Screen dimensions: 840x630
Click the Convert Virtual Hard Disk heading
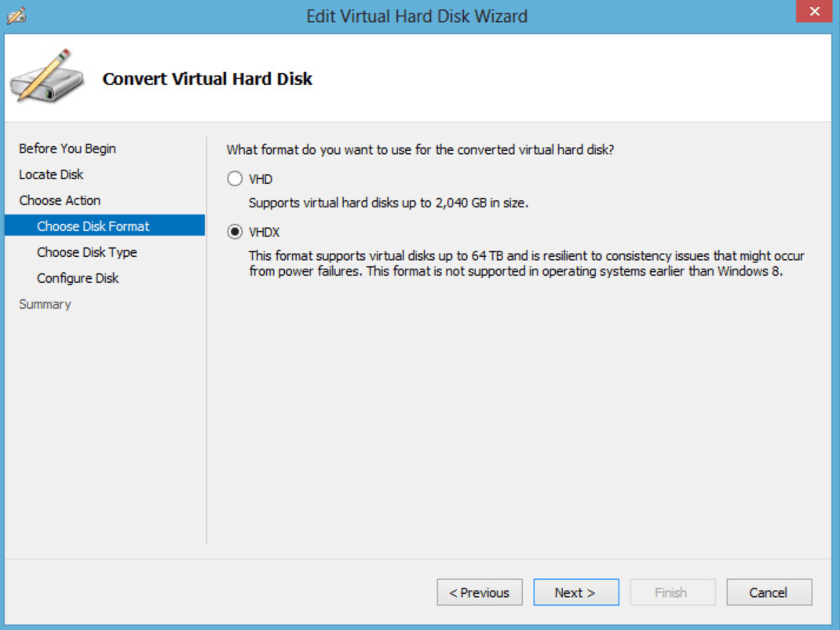[207, 79]
